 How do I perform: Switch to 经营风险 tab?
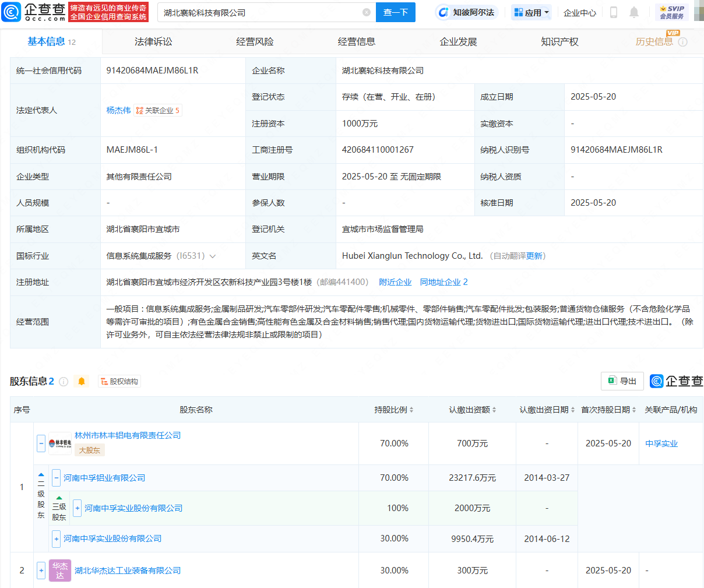[255, 42]
